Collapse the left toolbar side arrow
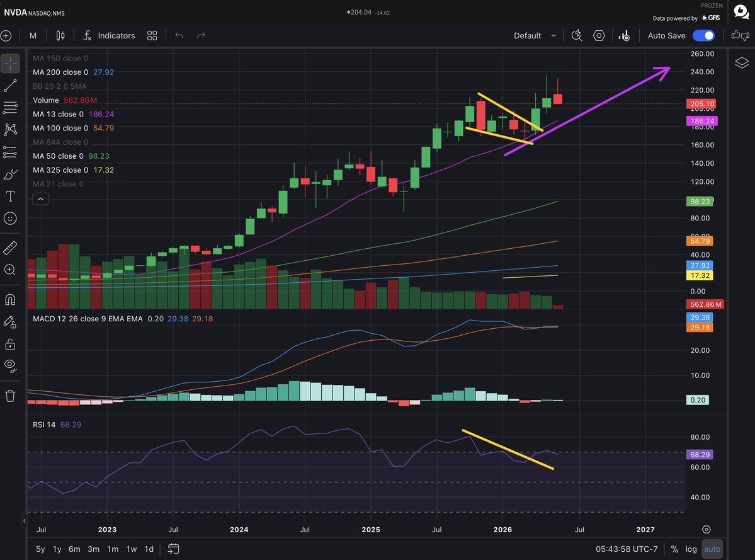The image size is (755, 560). coord(24,520)
